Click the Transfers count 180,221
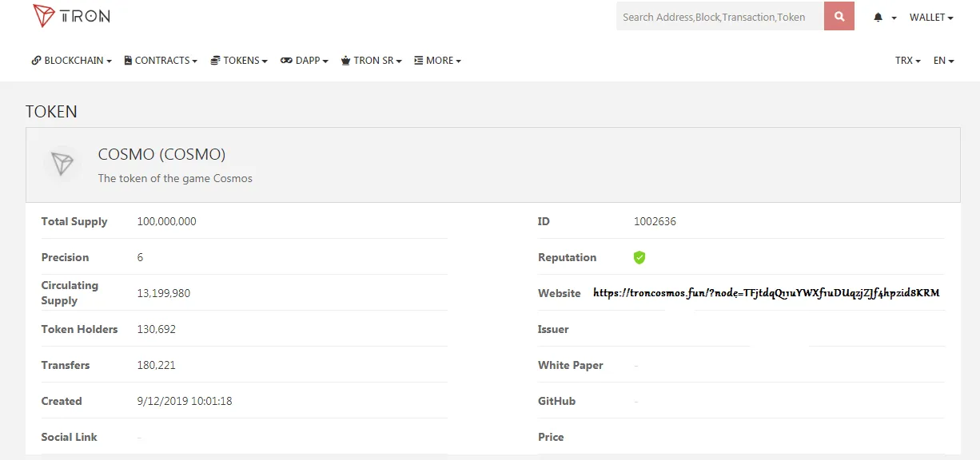Viewport: 980px width, 460px height. click(x=157, y=365)
